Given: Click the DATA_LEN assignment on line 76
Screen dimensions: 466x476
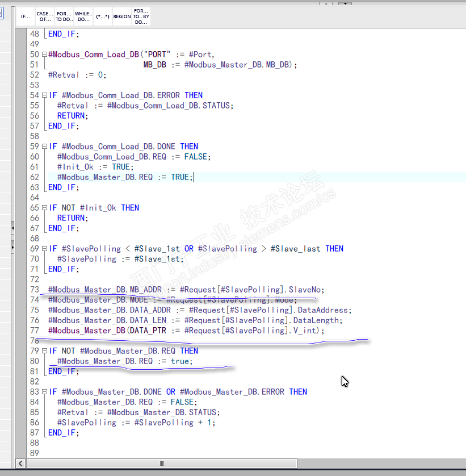Looking at the screenshot, I should 195,320.
